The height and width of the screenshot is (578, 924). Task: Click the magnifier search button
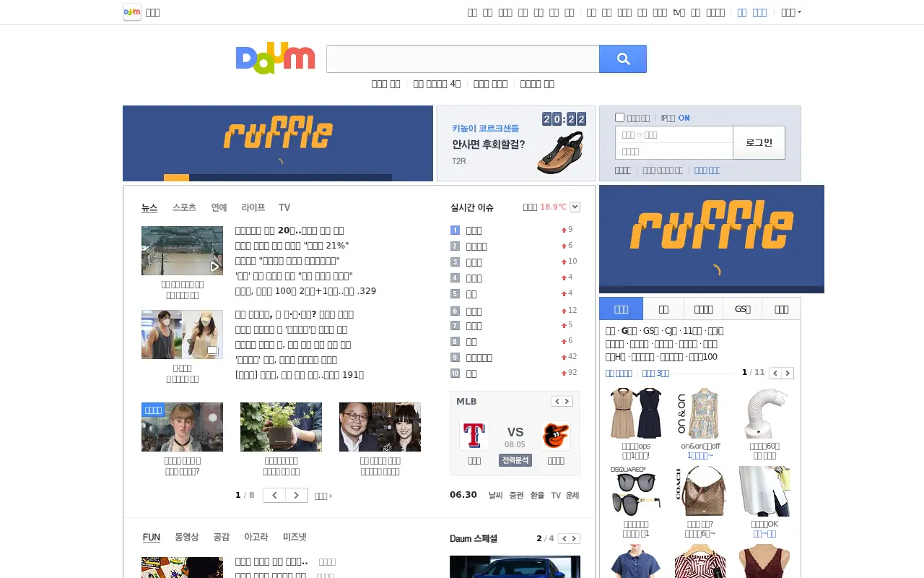coord(622,59)
